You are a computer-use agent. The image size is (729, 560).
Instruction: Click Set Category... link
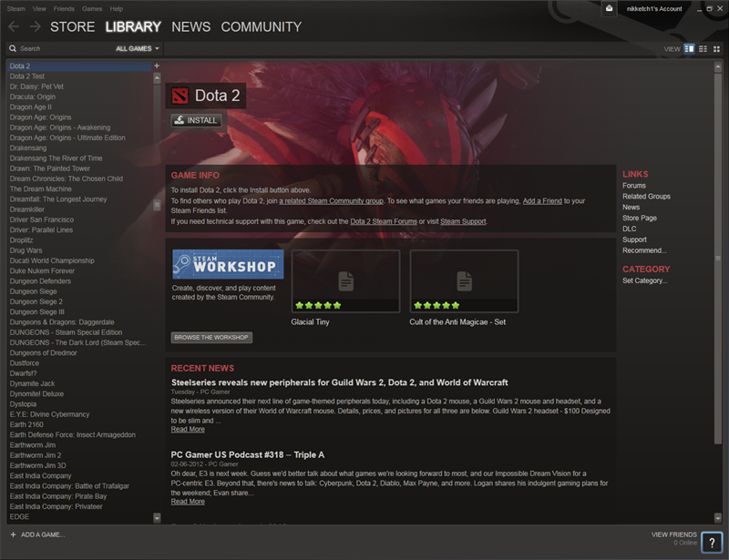645,280
